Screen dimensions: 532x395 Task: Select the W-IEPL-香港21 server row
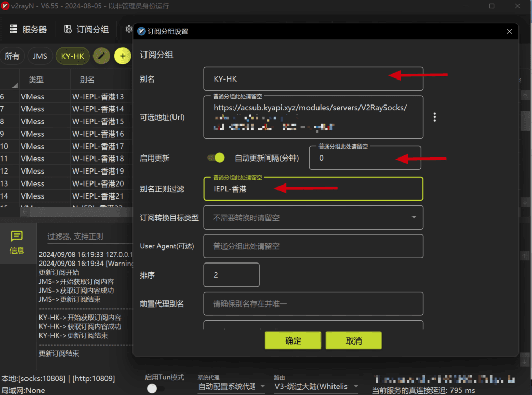point(66,196)
